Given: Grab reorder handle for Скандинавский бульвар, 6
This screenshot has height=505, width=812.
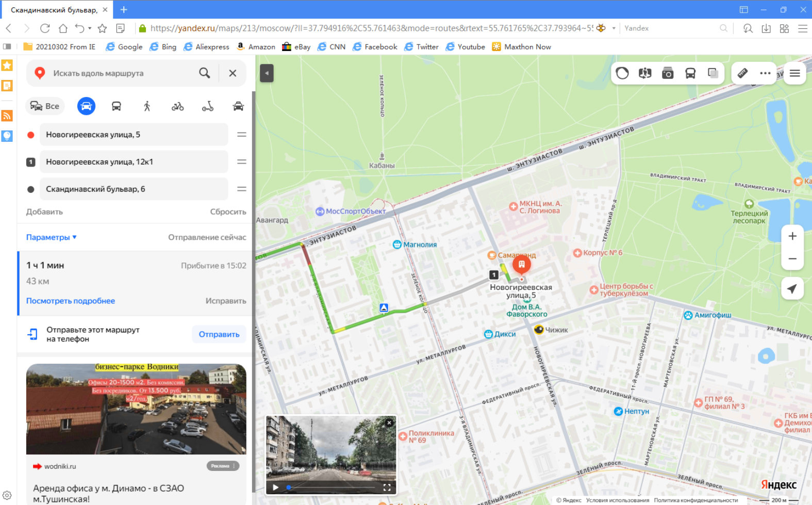Looking at the screenshot, I should 241,189.
